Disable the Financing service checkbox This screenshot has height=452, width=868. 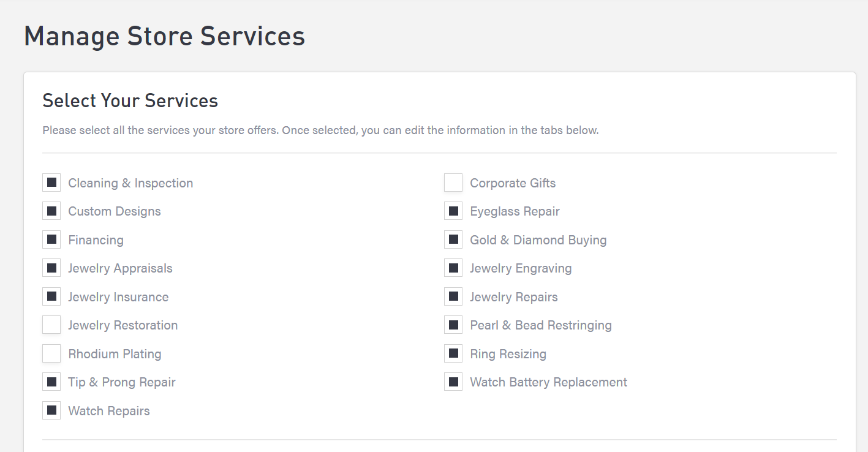click(x=51, y=239)
